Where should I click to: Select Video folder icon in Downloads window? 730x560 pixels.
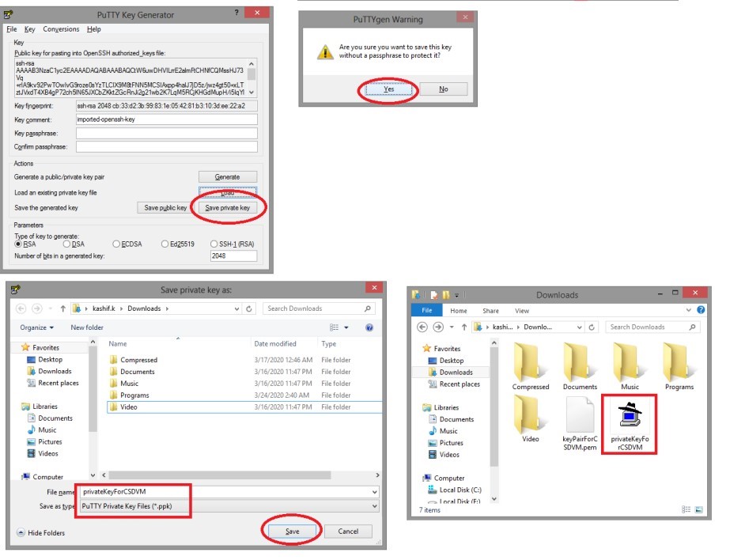point(530,418)
